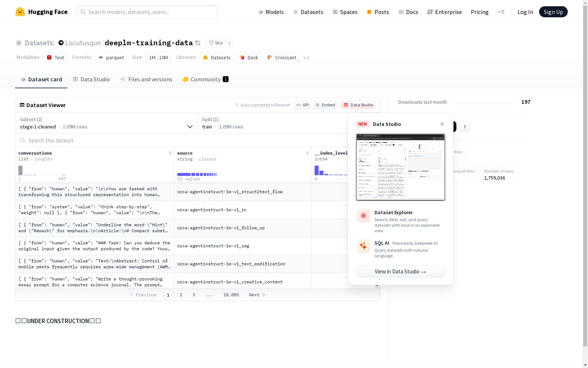Select the orca-agentinstruct-1m-v1_rc source cell
Image resolution: width=588 pixels, height=368 pixels.
tap(243, 210)
